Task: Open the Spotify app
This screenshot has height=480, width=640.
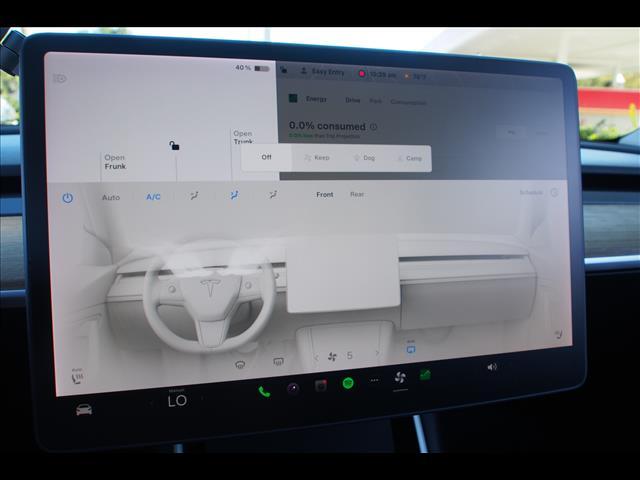Action: (x=348, y=383)
